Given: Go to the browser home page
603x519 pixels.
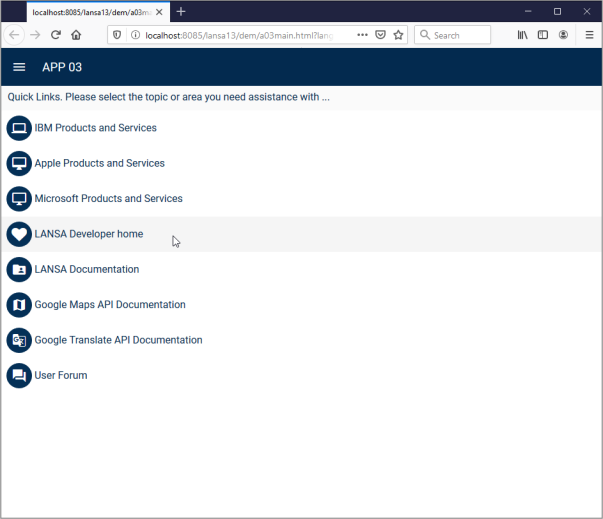Looking at the screenshot, I should click(x=76, y=35).
